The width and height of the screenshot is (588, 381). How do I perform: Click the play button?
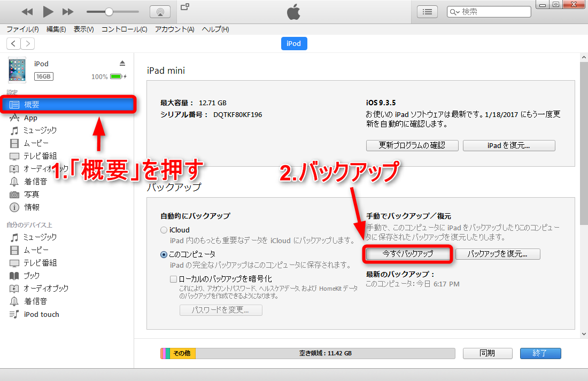pos(48,12)
